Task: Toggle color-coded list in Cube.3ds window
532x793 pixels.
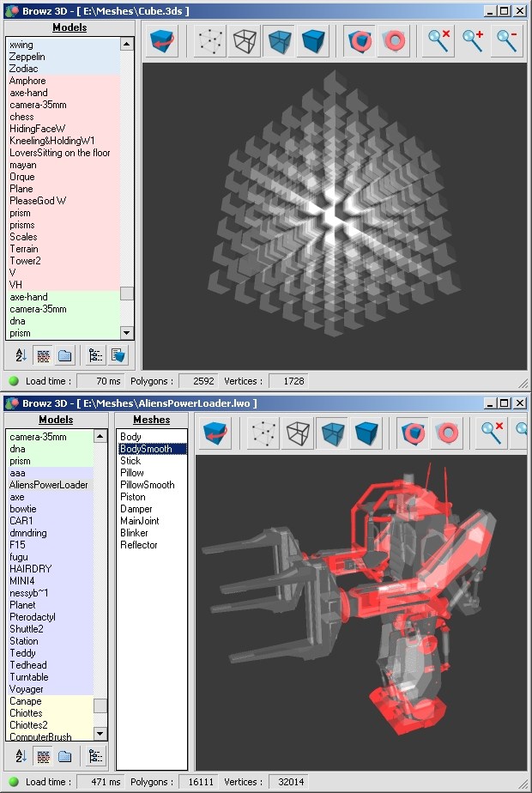Action: click(43, 355)
